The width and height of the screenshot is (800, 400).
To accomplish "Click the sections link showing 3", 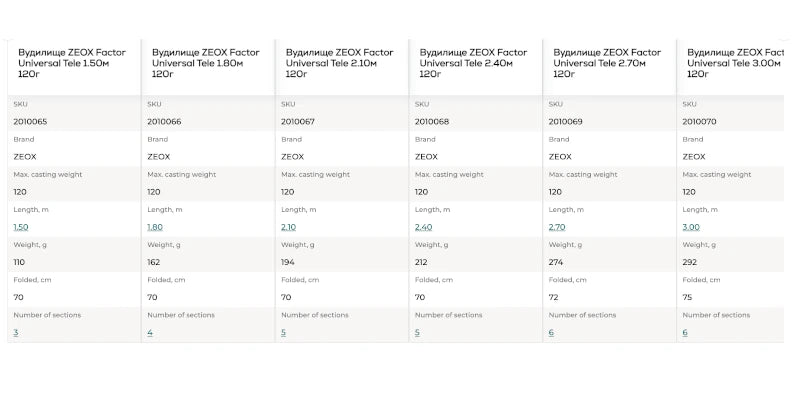I will click(16, 332).
